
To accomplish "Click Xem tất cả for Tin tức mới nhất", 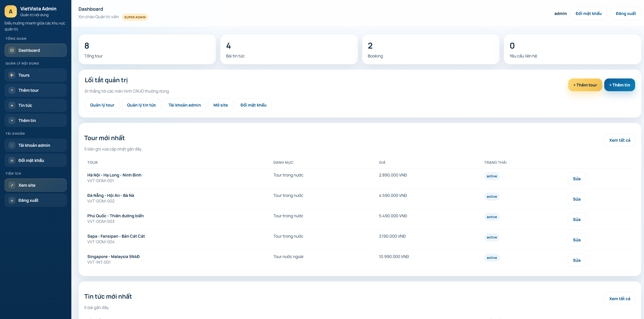I will pyautogui.click(x=620, y=299).
